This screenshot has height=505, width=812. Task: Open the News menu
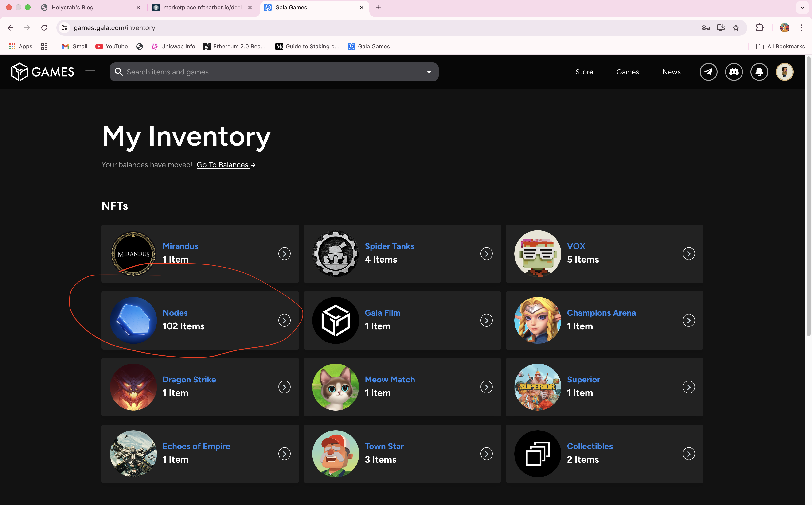click(671, 72)
